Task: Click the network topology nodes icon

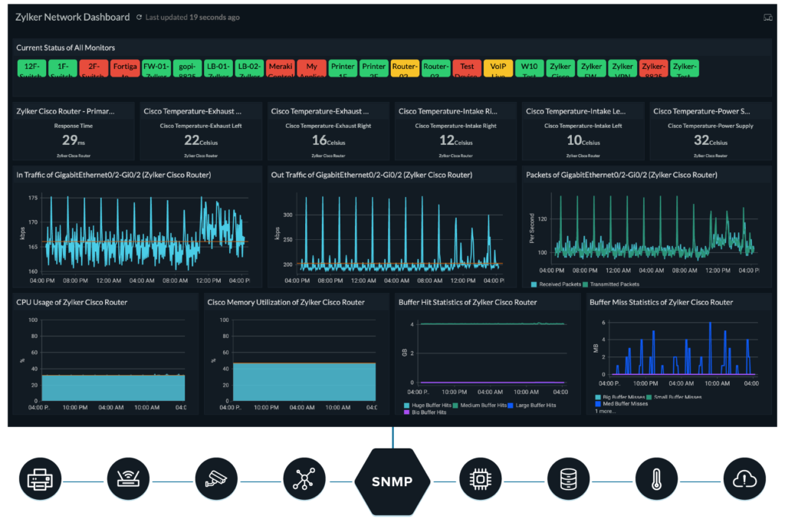Action: click(304, 480)
